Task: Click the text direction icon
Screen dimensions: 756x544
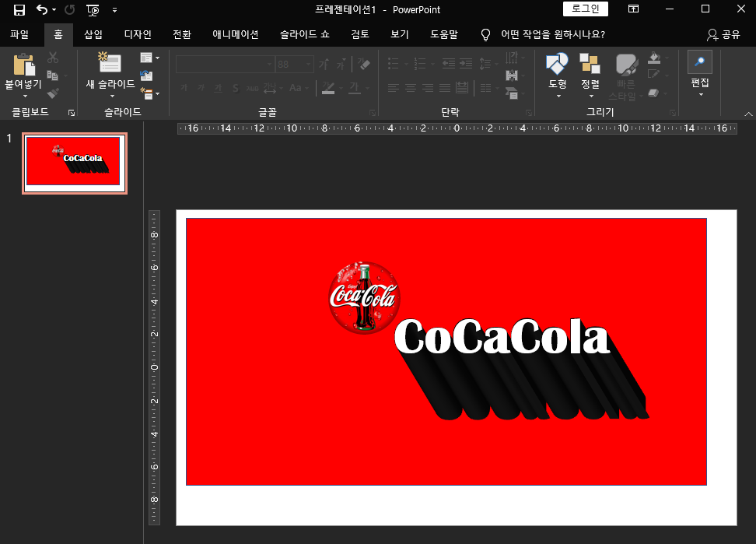Action: (x=512, y=58)
